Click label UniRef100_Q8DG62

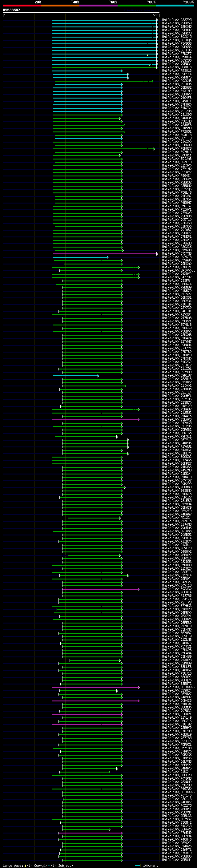177,88
